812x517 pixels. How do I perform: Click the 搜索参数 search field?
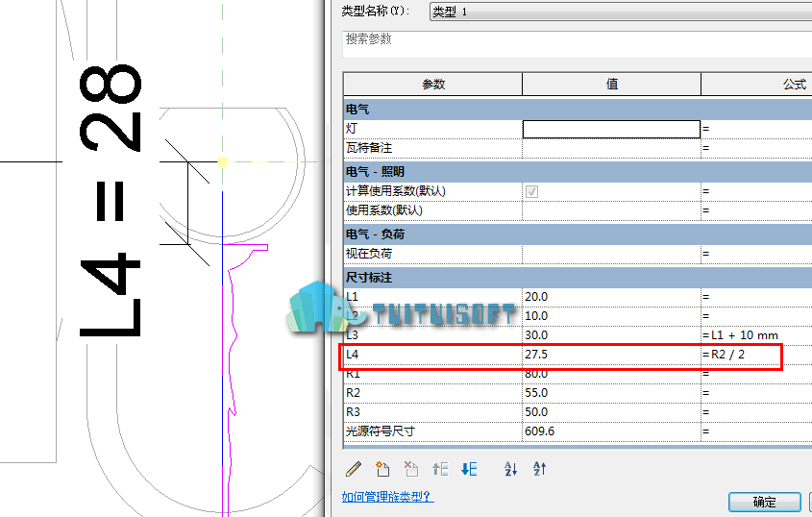[x=577, y=44]
